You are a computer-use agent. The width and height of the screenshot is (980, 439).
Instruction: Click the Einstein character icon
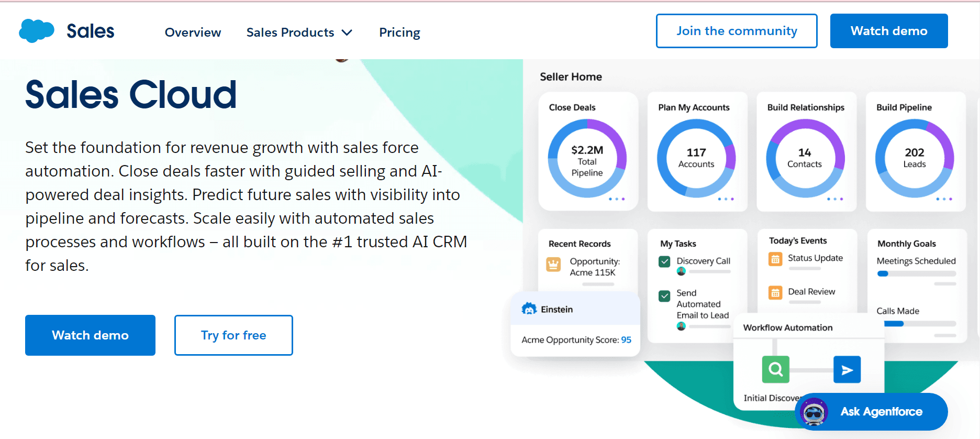pos(529,309)
